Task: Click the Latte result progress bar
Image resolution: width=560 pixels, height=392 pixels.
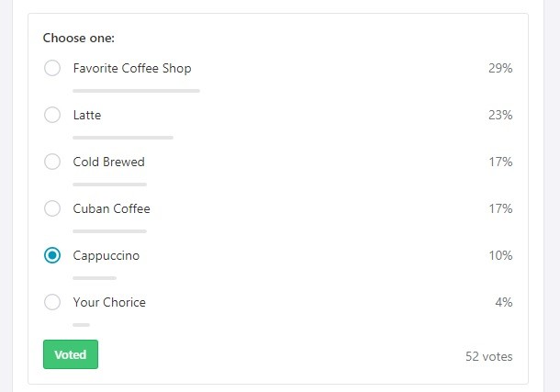Action: click(x=123, y=138)
